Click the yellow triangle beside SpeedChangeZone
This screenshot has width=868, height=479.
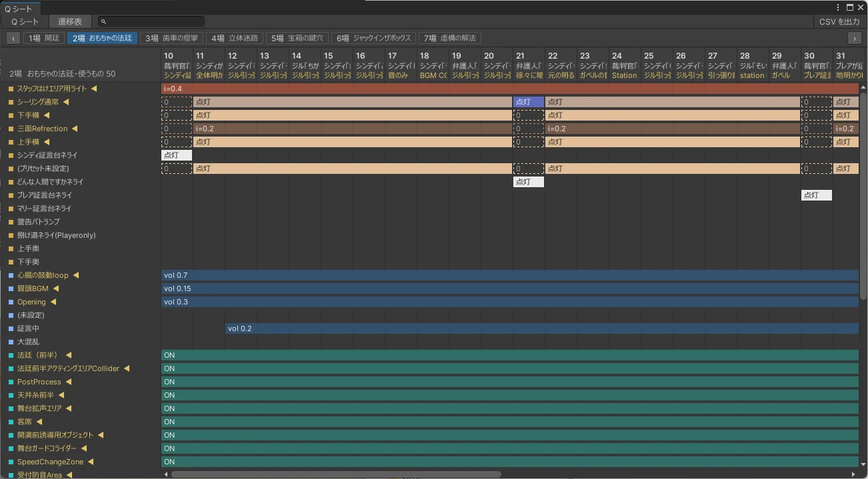tap(91, 462)
